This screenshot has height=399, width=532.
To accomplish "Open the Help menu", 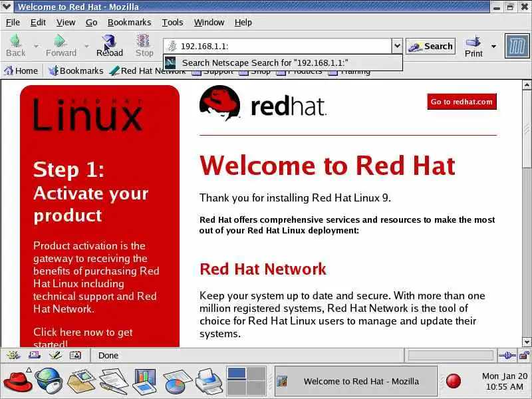I will coord(243,23).
